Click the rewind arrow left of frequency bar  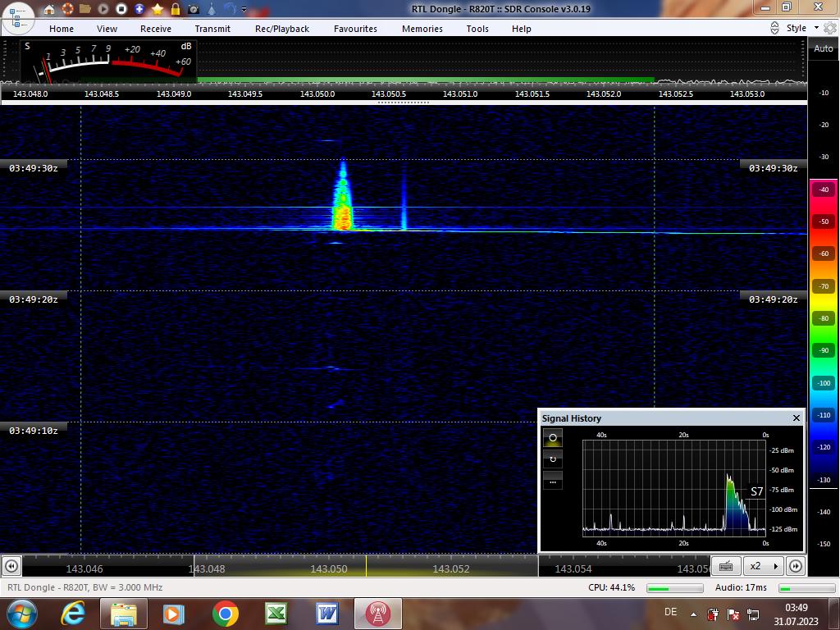point(11,566)
